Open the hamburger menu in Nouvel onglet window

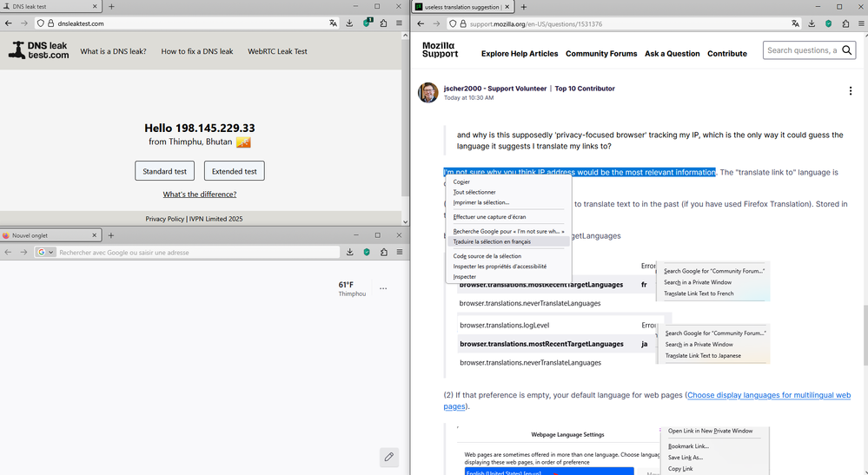pyautogui.click(x=399, y=252)
